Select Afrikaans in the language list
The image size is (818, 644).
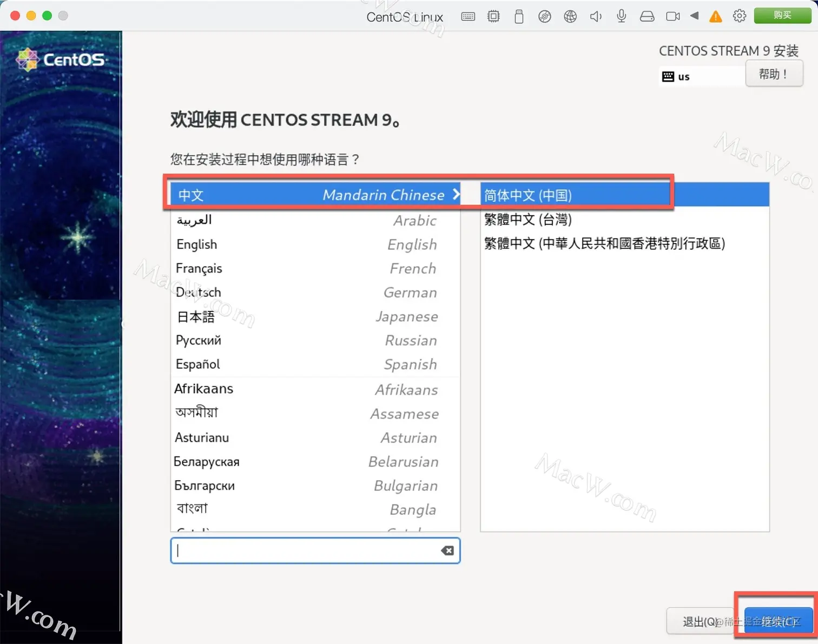pos(315,389)
